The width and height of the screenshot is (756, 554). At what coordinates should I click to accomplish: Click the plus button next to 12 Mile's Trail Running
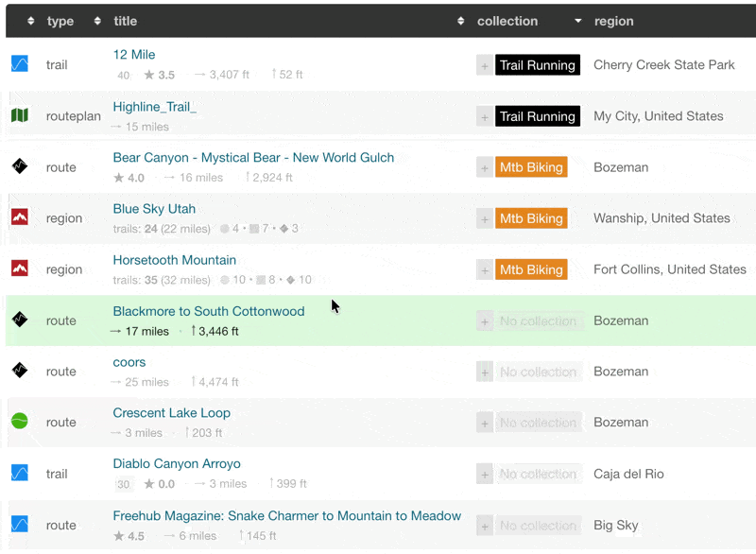[485, 65]
